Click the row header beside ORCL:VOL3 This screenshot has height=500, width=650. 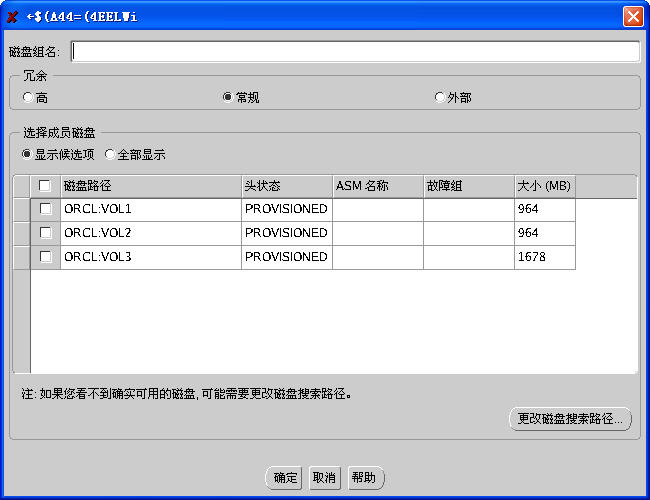point(22,257)
